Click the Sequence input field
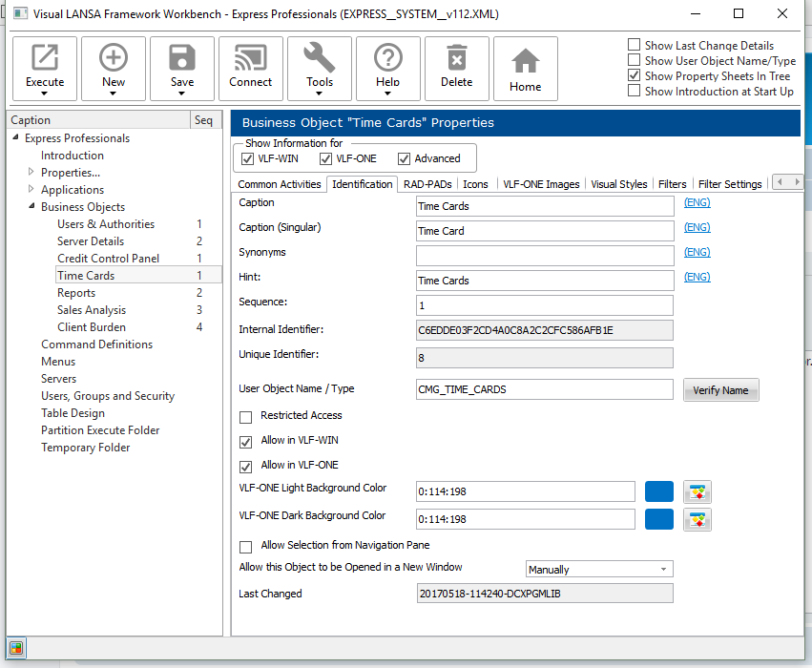Image resolution: width=812 pixels, height=668 pixels. 545,305
